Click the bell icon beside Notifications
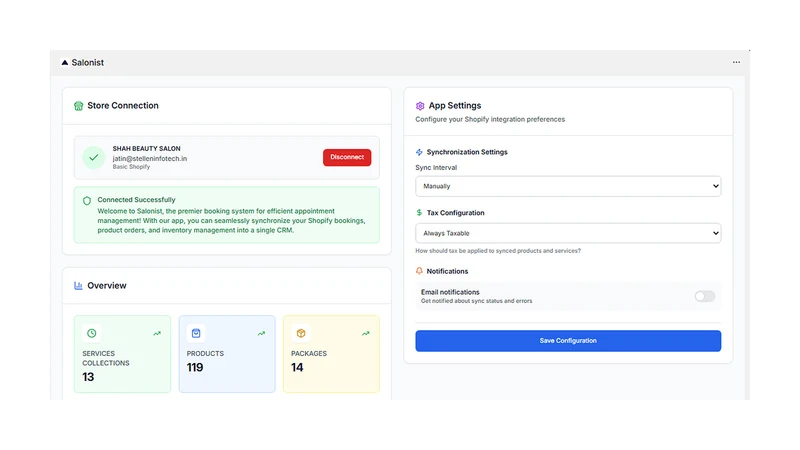 (419, 271)
